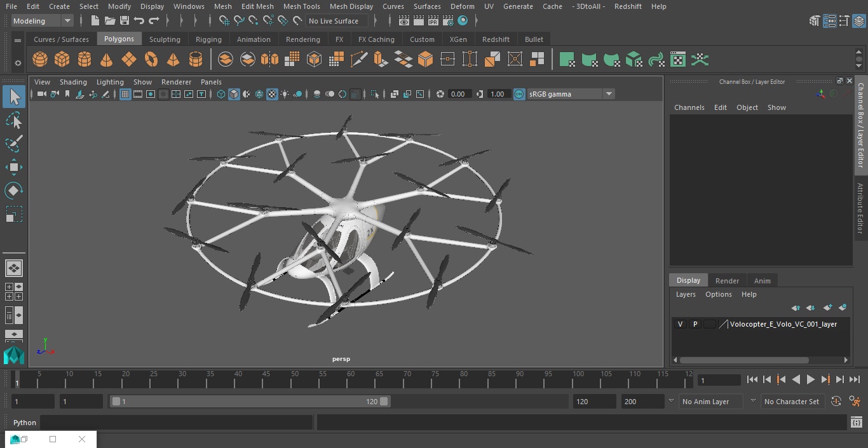Undo the last action
This screenshot has height=448, width=868.
pyautogui.click(x=139, y=21)
